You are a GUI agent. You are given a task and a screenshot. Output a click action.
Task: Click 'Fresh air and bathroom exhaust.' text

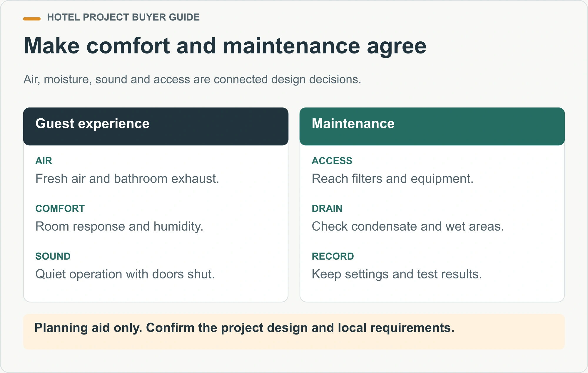coord(127,179)
